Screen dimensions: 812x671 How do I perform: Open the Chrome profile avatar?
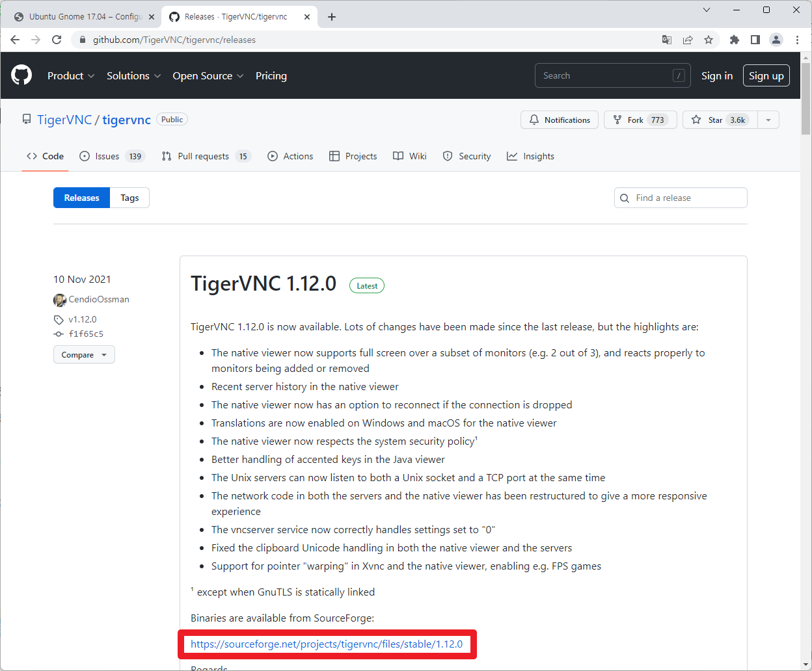pos(776,40)
